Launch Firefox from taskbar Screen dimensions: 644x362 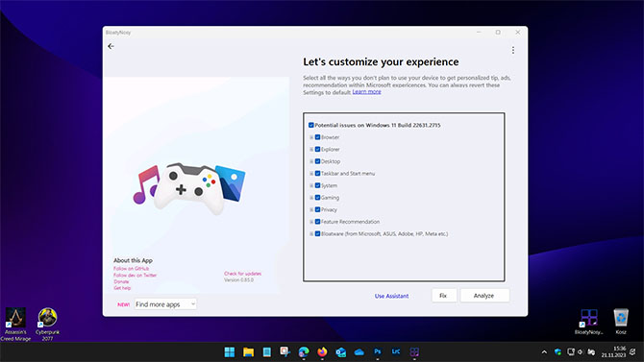(x=322, y=351)
